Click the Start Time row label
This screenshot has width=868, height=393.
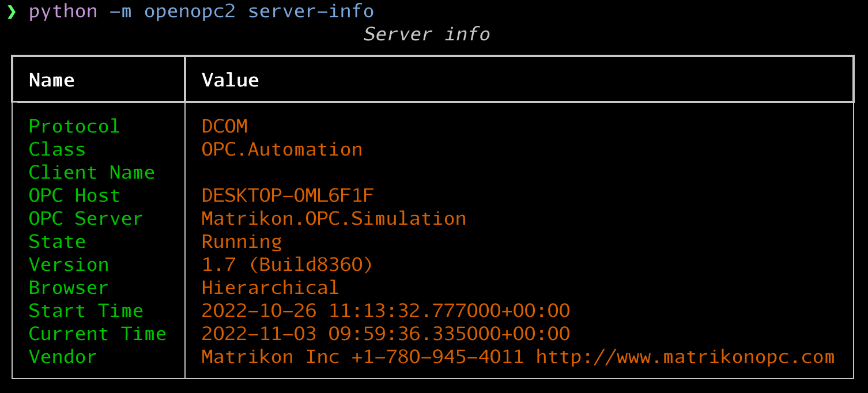click(x=85, y=310)
